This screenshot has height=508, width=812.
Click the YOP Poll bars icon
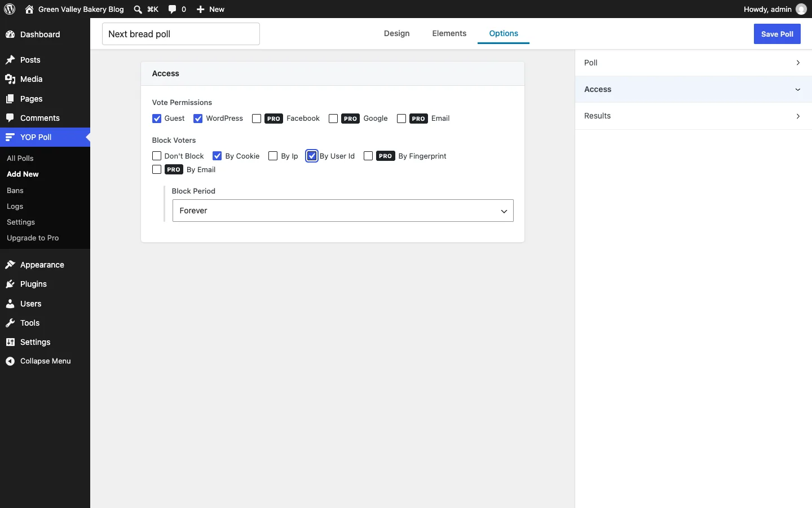coord(10,137)
